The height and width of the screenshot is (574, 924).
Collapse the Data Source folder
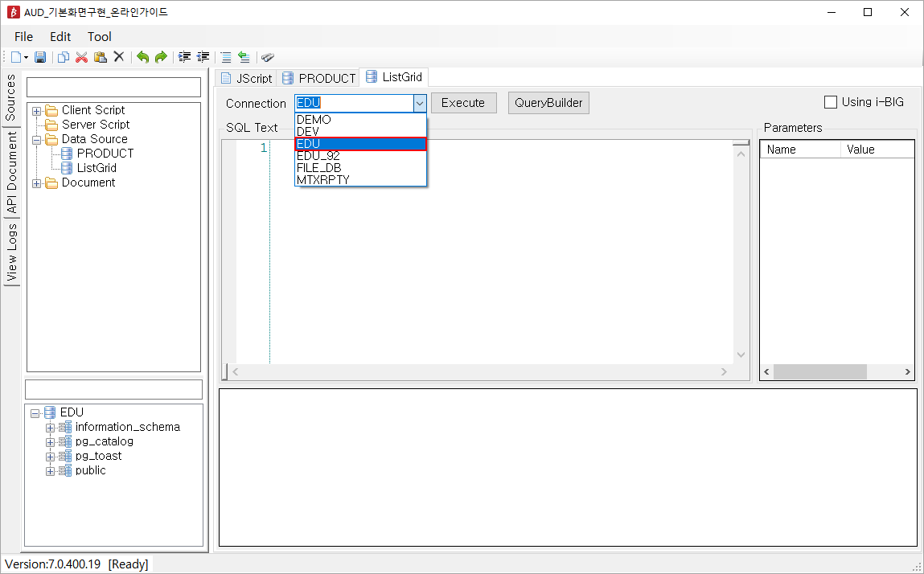36,140
